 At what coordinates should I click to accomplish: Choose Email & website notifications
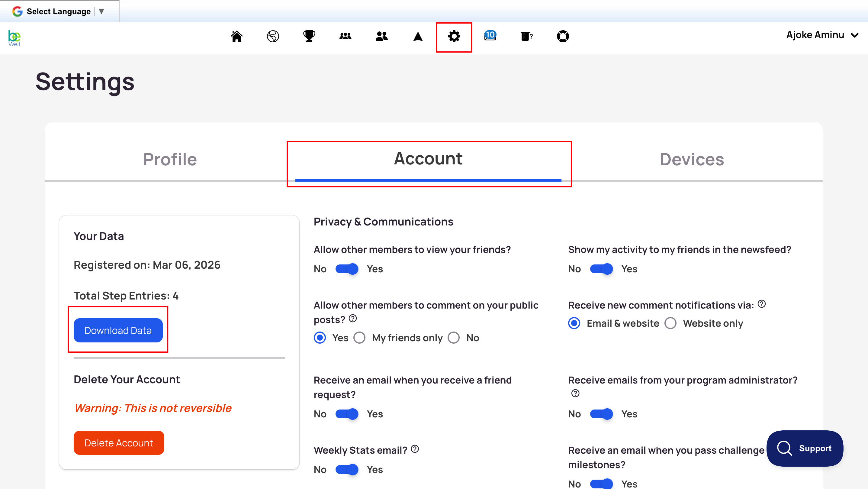tap(574, 323)
